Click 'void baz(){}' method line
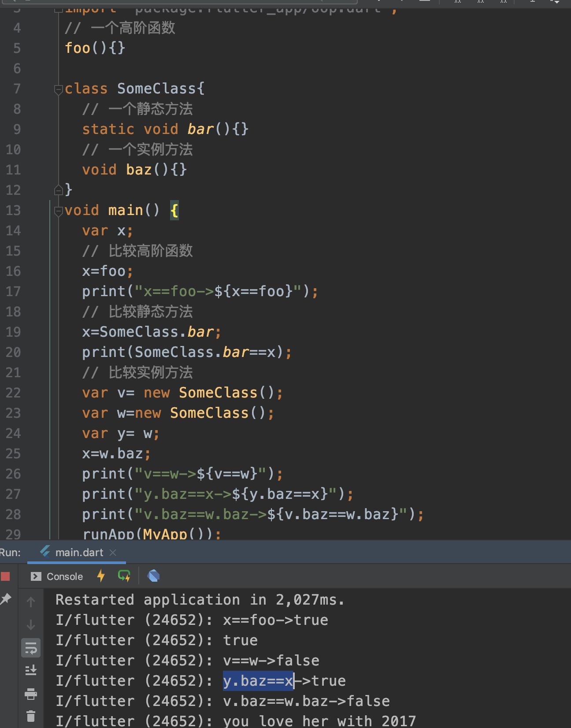This screenshot has width=571, height=728. point(134,170)
